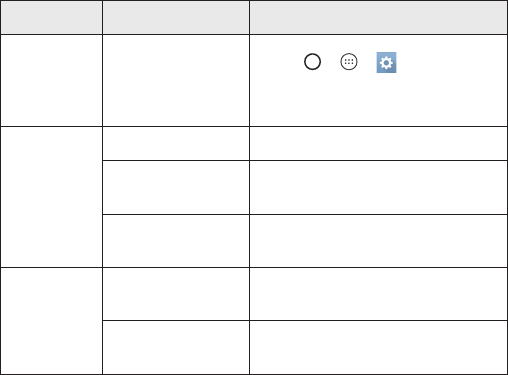Select the tall merged first-column cell spanning three rows
508x375 pixels.
(51, 197)
